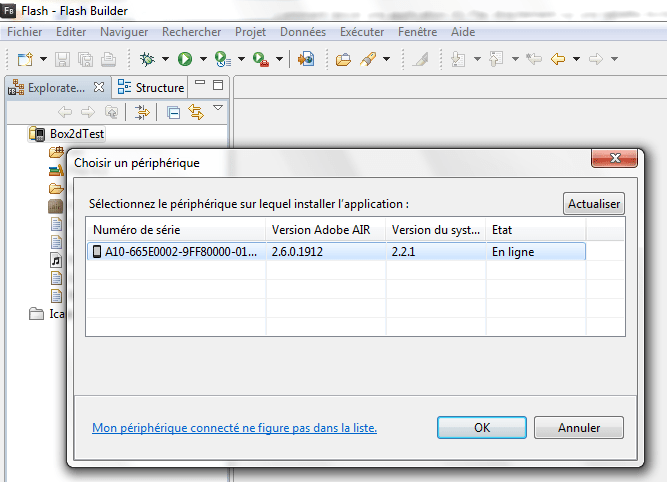Click the green Run button icon
This screenshot has height=482, width=667.
pyautogui.click(x=185, y=59)
